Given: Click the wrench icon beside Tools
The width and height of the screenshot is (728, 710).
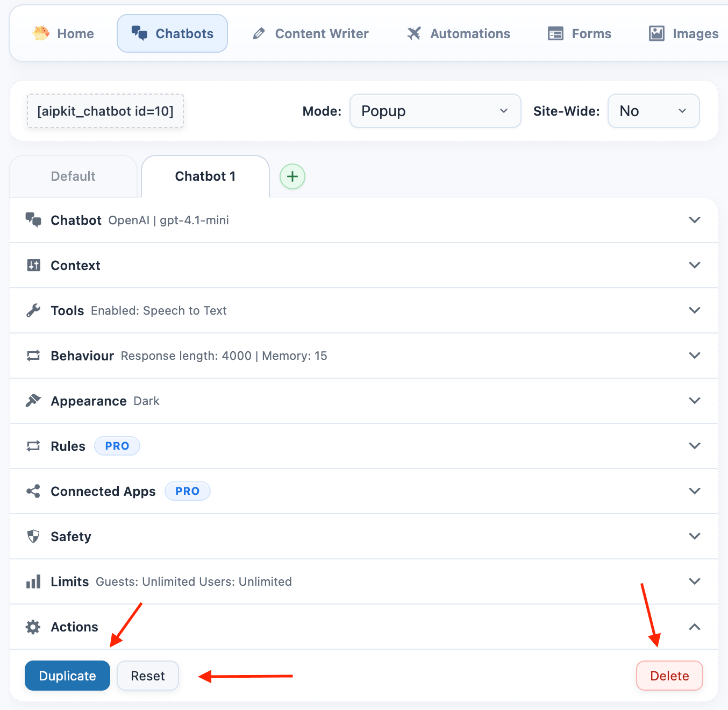Looking at the screenshot, I should coord(33,310).
